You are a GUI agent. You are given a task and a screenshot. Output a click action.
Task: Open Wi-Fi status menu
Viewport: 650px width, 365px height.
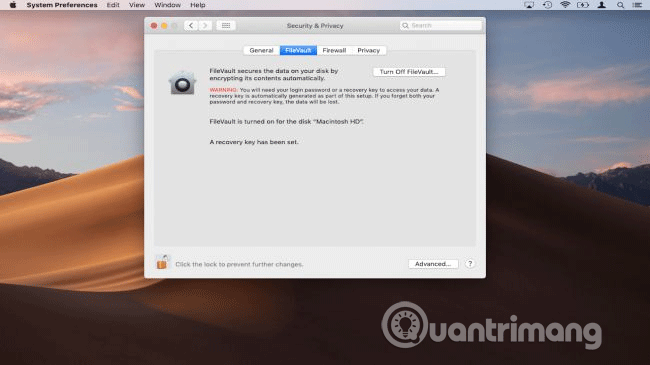(565, 5)
